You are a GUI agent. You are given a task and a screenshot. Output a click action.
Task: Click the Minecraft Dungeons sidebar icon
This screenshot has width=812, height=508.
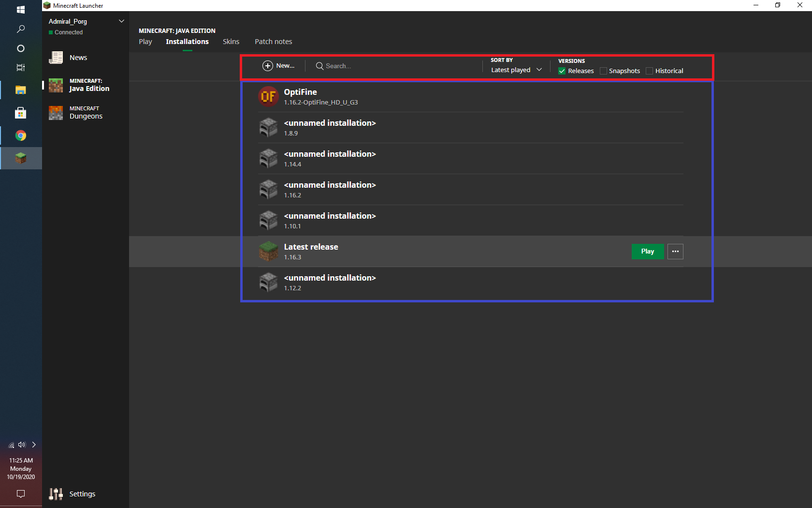click(56, 112)
